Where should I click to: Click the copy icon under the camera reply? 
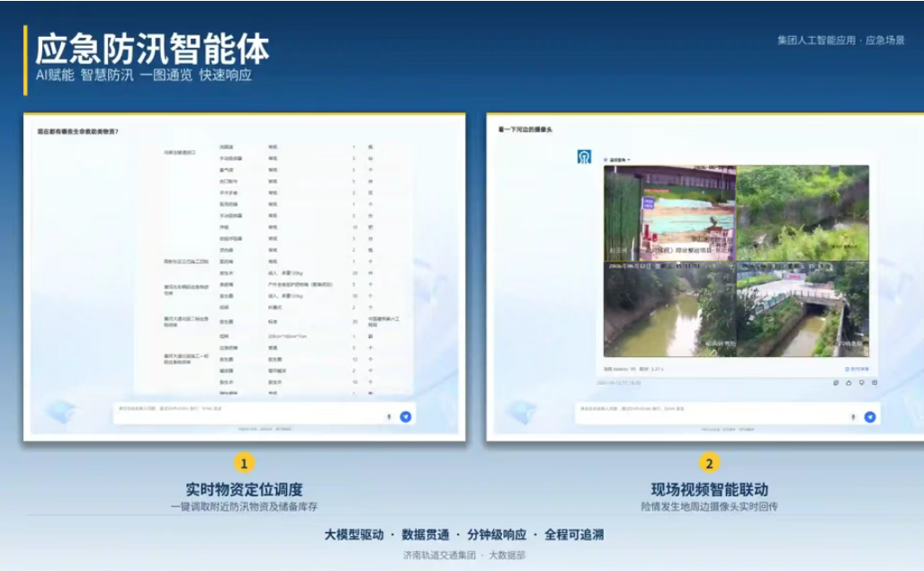point(836,383)
